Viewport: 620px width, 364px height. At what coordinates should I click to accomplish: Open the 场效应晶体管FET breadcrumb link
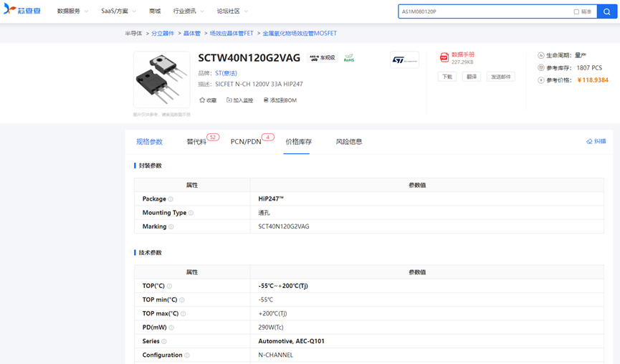(x=232, y=34)
